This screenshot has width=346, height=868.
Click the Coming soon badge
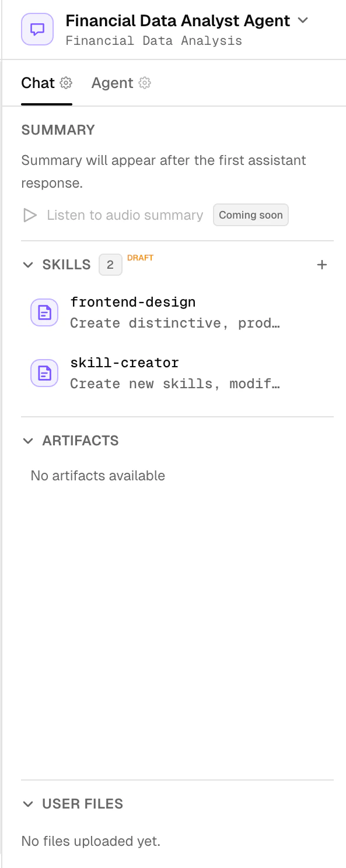coord(251,215)
